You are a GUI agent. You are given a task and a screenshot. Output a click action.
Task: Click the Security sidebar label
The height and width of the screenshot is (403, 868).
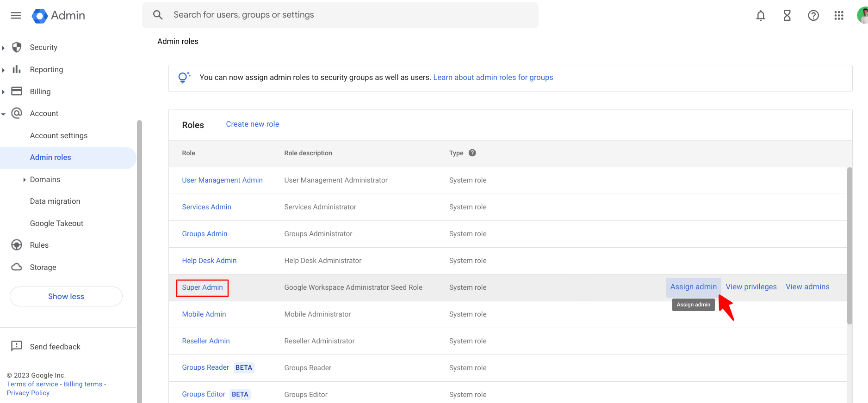[43, 47]
